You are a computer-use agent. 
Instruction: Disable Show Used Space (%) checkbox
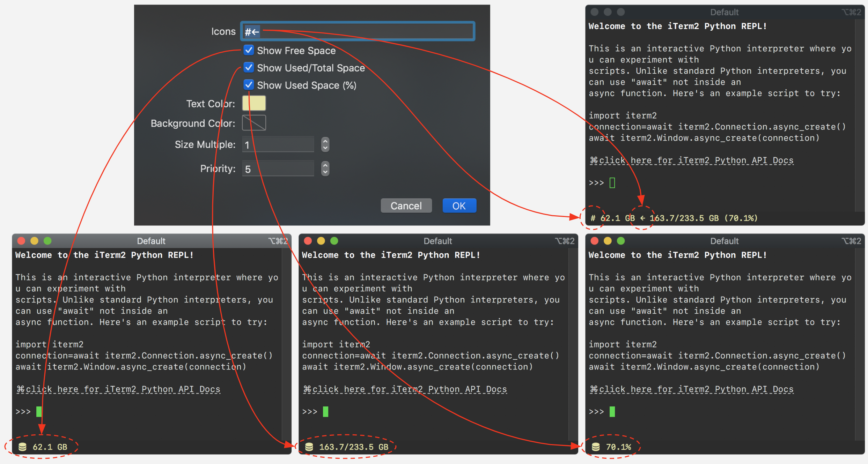[x=249, y=85]
